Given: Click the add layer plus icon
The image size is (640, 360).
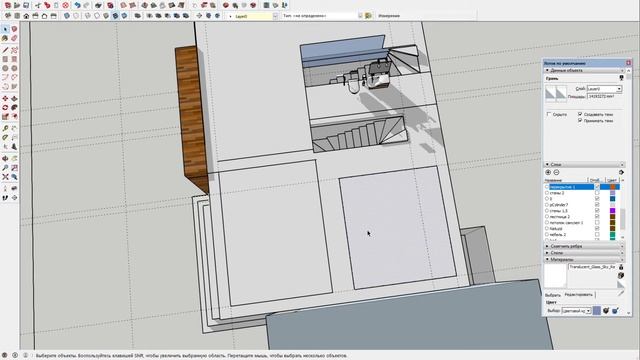Looking at the screenshot, I should 548,172.
